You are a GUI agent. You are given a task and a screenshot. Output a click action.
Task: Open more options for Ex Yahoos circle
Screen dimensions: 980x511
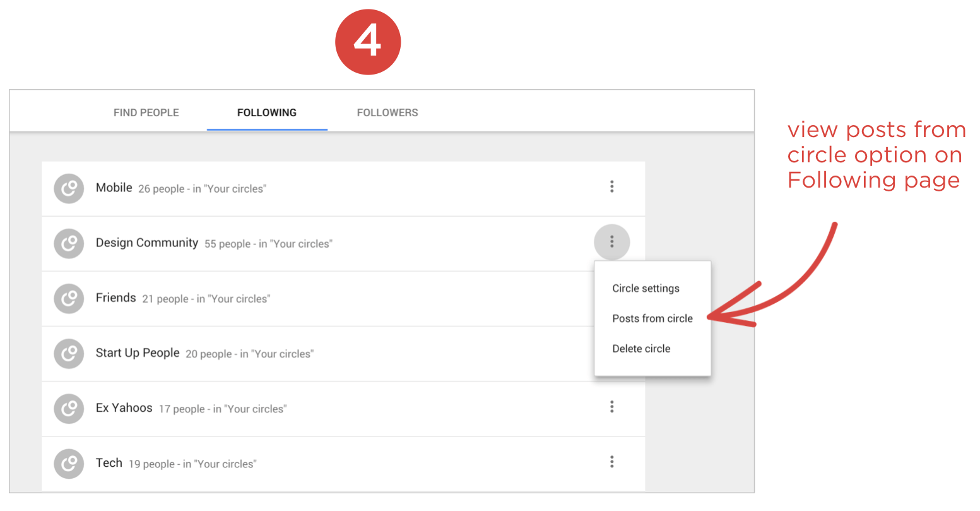click(611, 407)
